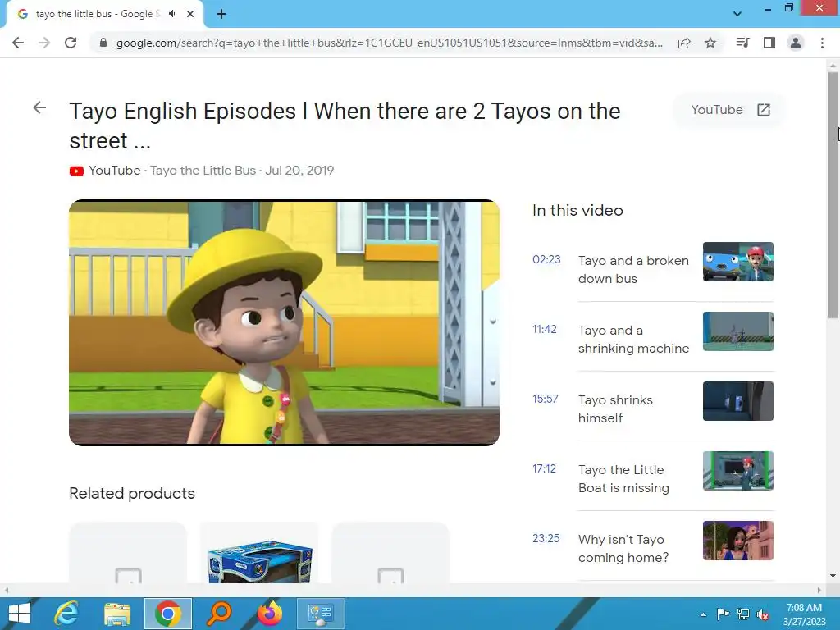Viewport: 840px width, 630px height.
Task: Share this page icon in address bar
Action: [683, 43]
